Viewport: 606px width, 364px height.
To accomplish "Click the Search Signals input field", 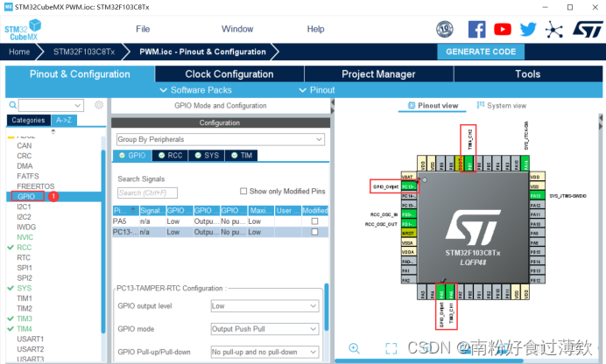I will pos(147,192).
